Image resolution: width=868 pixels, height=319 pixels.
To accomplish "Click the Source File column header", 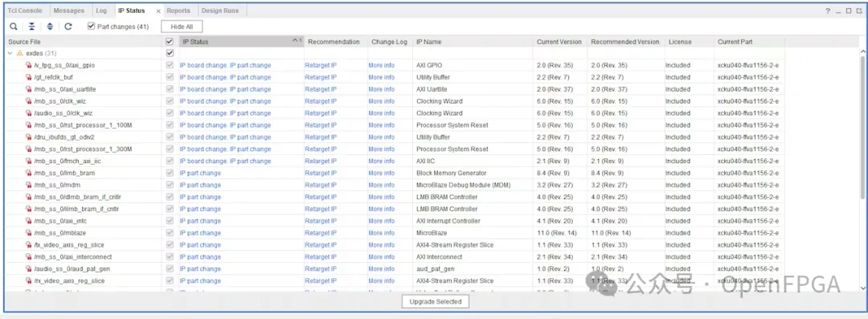I will tap(84, 42).
